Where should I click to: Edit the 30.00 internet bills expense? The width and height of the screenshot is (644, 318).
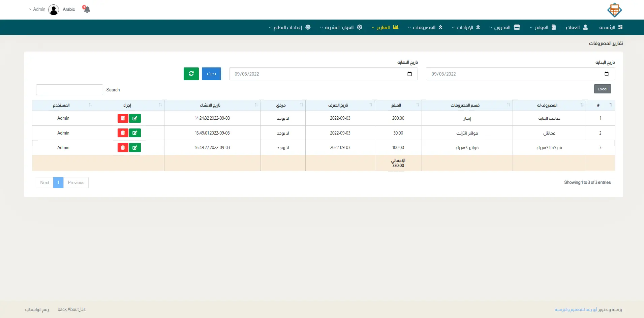tap(135, 133)
